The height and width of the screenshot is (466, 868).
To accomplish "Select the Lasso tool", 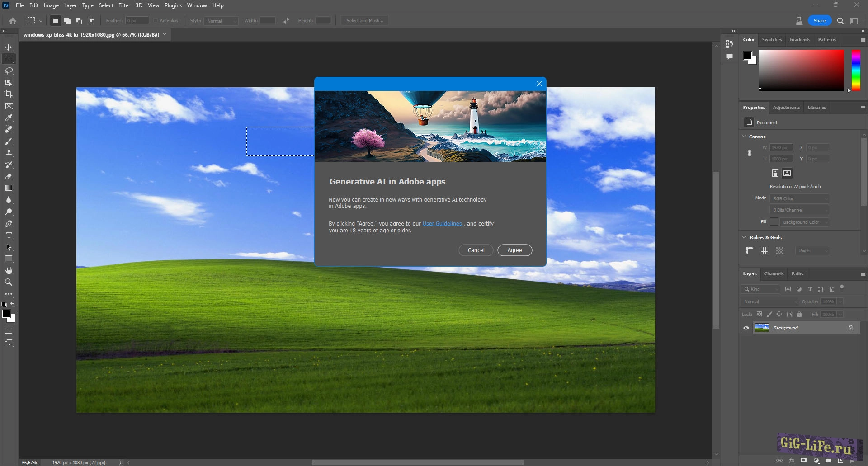I will [x=9, y=71].
